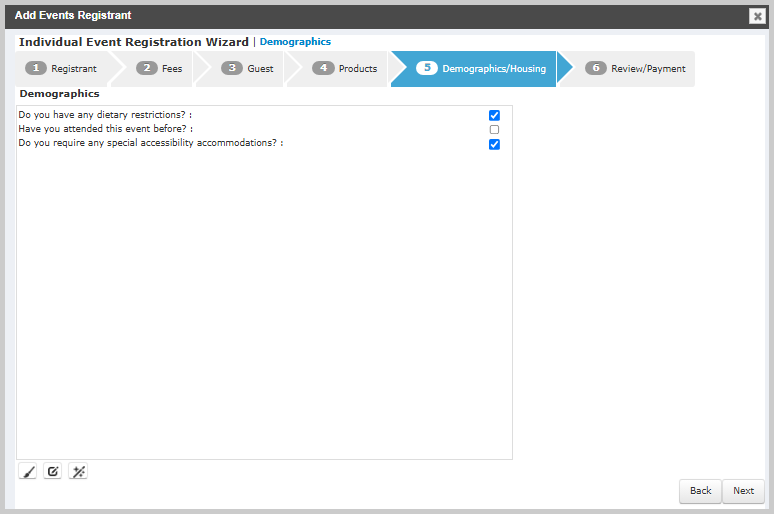Switch to step 4 Products
The image size is (774, 514).
point(345,69)
